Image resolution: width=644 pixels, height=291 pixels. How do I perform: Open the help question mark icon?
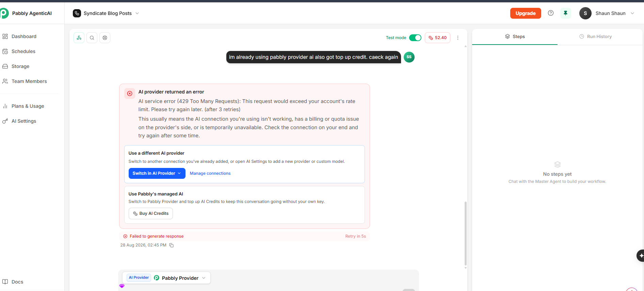click(x=551, y=13)
